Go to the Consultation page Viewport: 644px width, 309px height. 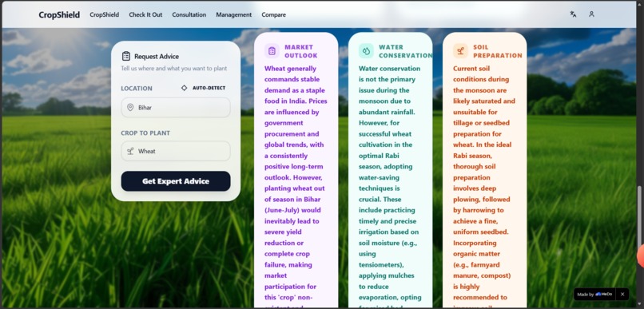189,15
